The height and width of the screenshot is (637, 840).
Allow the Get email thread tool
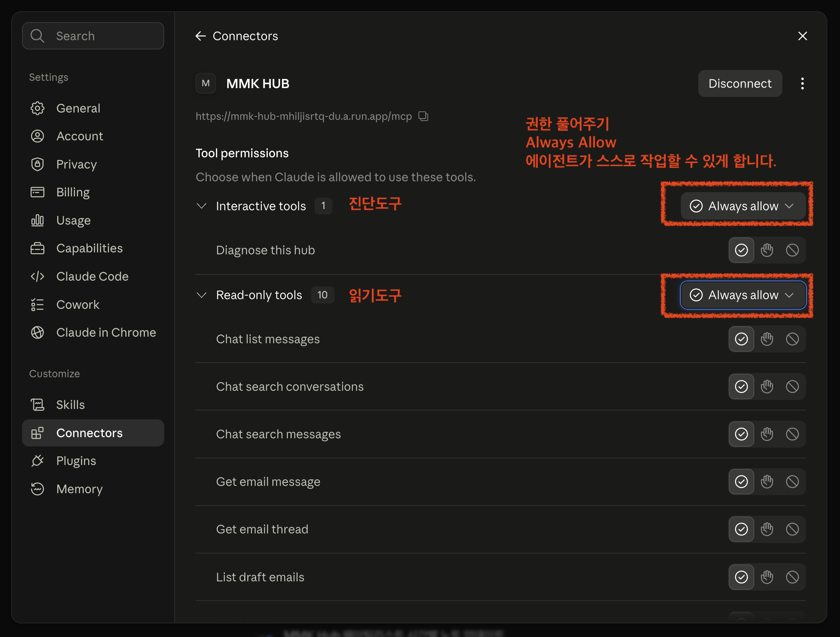(x=741, y=529)
